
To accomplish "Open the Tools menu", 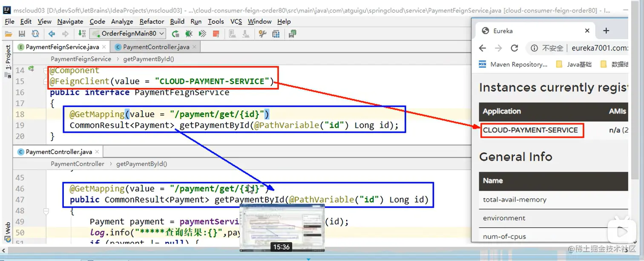I will 216,21.
